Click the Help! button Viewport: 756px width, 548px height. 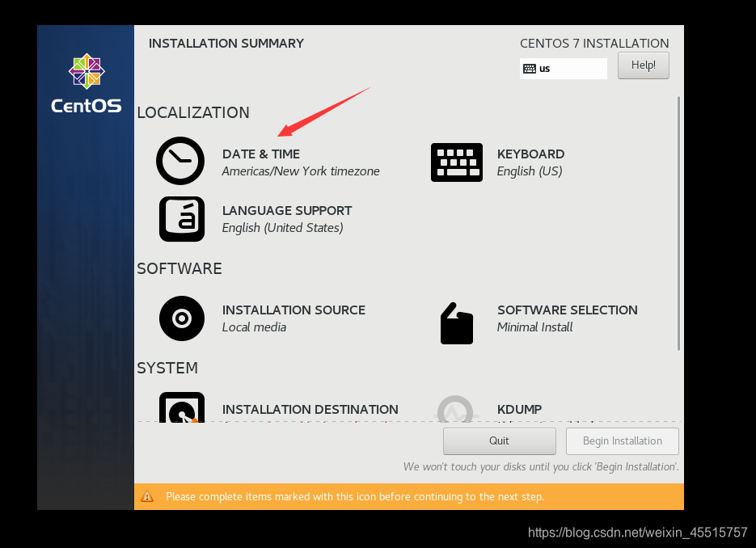pos(643,65)
